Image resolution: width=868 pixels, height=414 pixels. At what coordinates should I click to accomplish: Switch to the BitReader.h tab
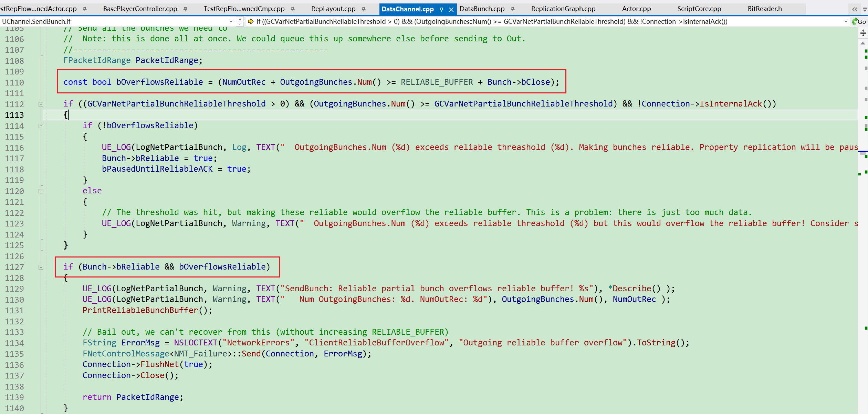(x=764, y=9)
